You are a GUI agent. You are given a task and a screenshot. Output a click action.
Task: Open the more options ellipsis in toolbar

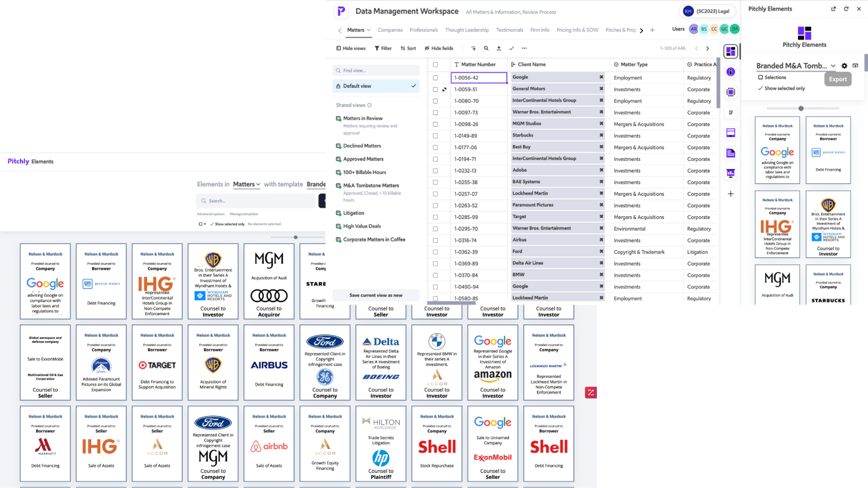[524, 48]
